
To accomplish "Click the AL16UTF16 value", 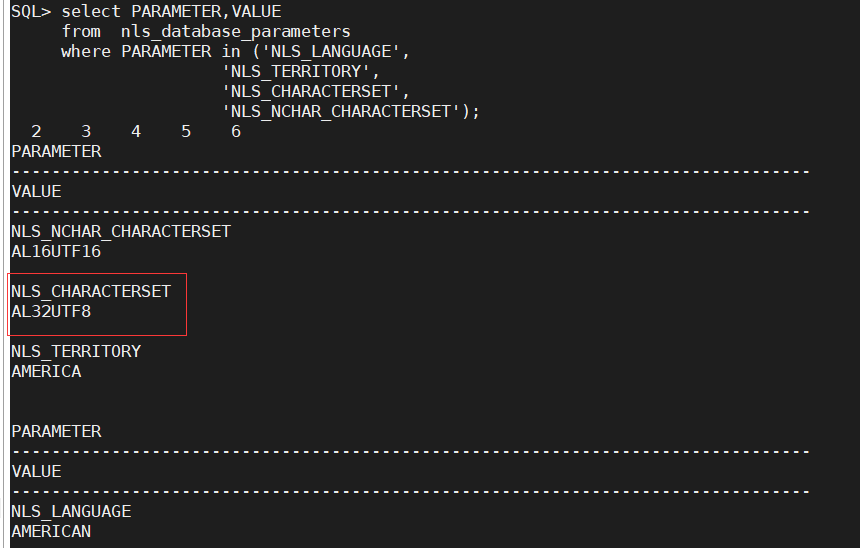I will coord(56,252).
